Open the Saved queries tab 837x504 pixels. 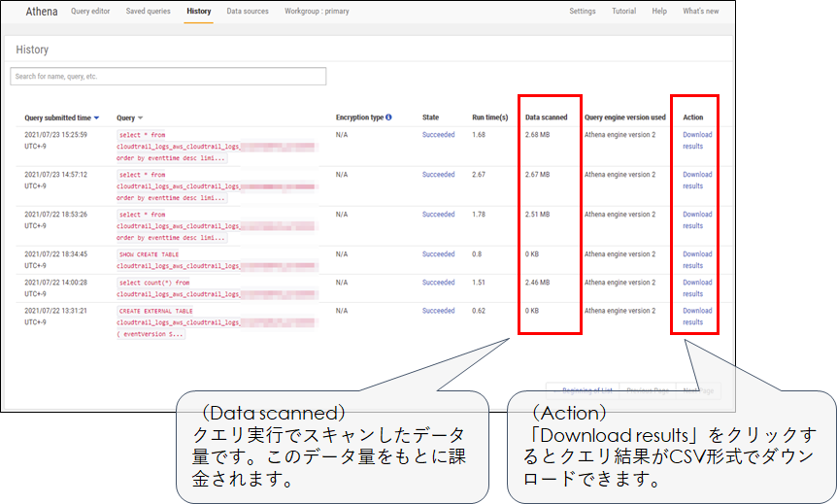[x=147, y=12]
